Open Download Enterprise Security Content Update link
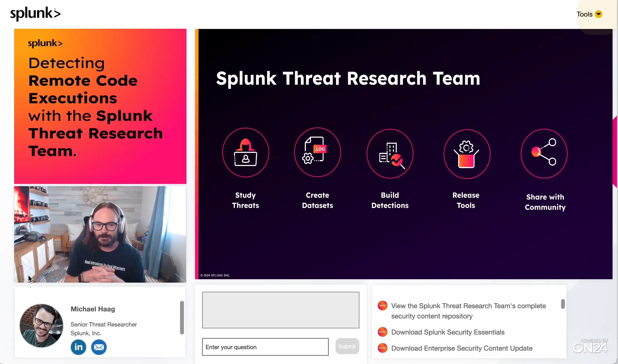This screenshot has height=364, width=618. point(462,348)
